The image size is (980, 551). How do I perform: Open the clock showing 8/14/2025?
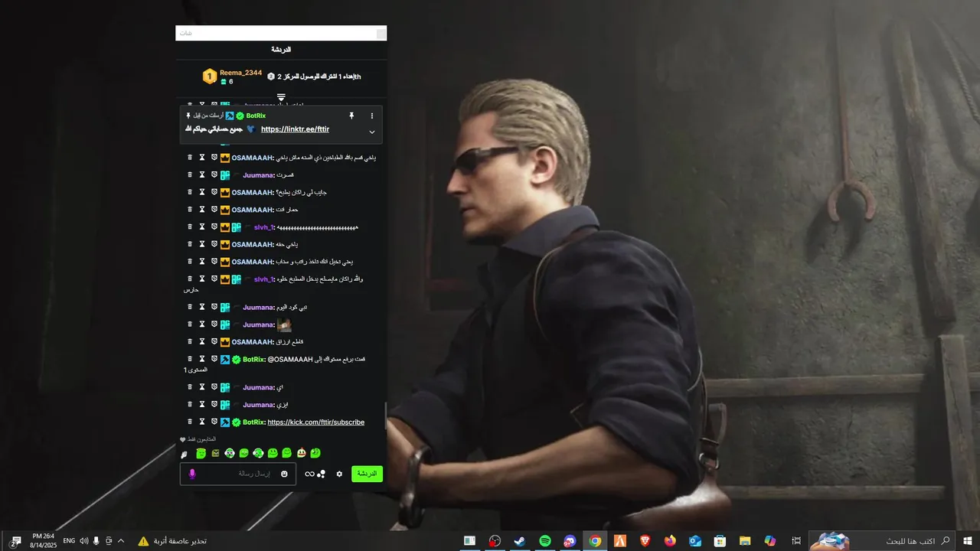pyautogui.click(x=43, y=541)
